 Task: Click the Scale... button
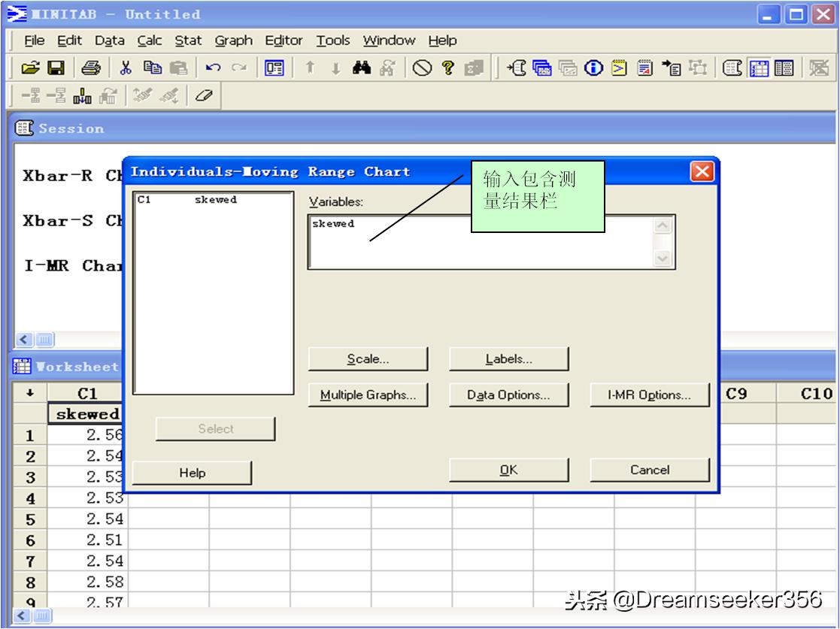(x=368, y=358)
